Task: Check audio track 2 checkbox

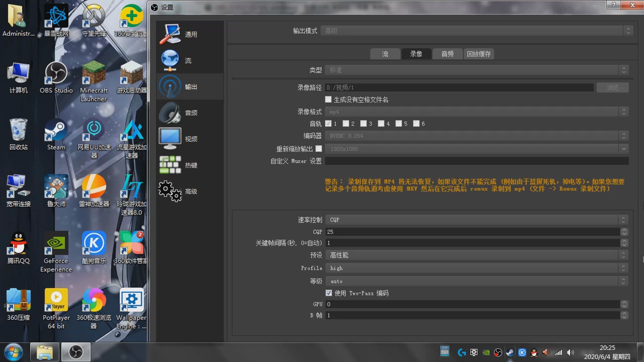Action: 346,123
